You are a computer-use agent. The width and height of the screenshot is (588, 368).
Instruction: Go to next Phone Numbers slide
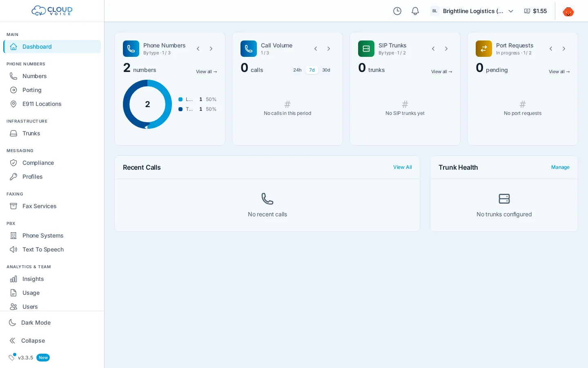(211, 49)
